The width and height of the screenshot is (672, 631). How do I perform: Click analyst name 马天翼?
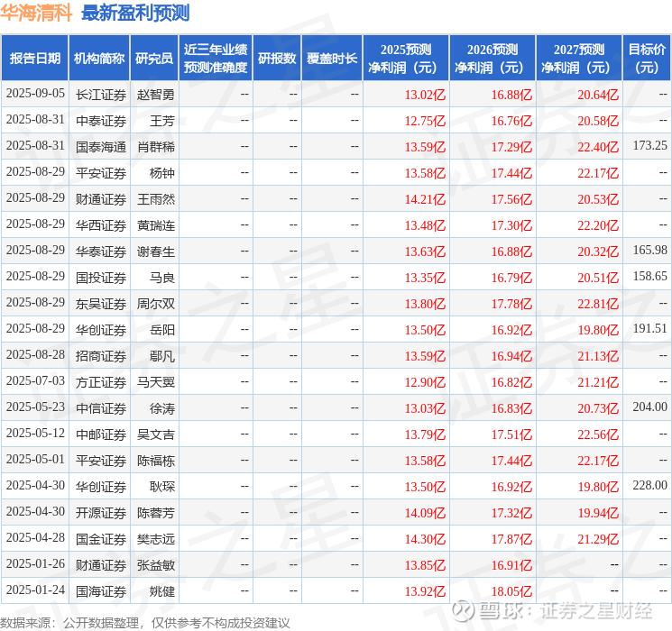click(156, 382)
